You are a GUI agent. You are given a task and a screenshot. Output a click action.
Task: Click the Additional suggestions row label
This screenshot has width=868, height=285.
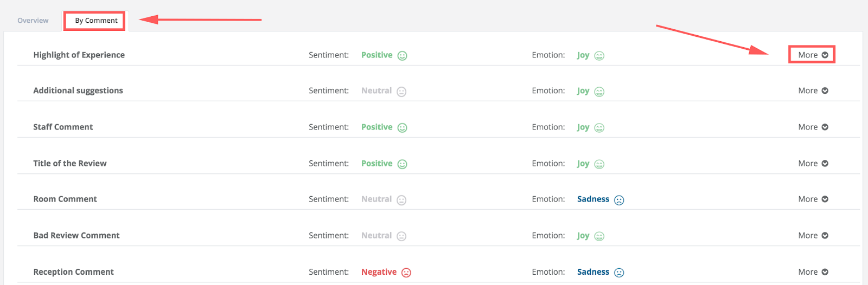tap(78, 90)
